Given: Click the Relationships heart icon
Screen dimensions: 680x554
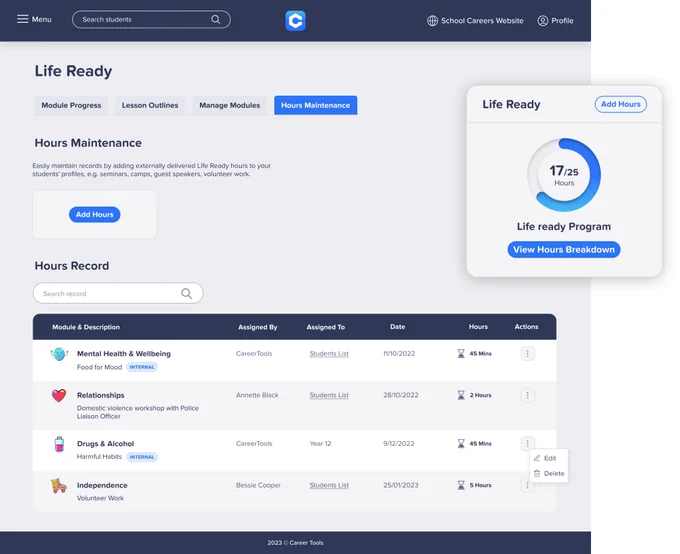Looking at the screenshot, I should (x=59, y=395).
